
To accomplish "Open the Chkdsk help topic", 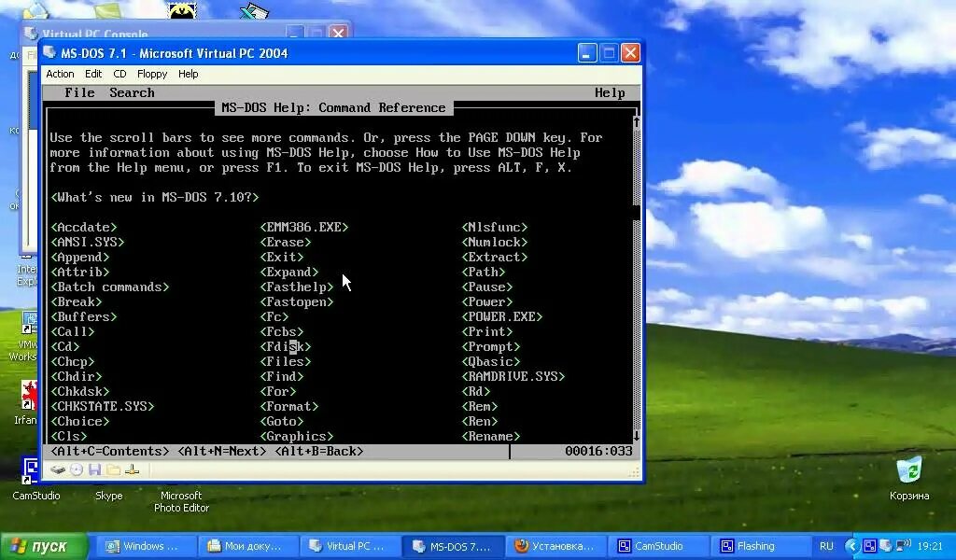I will click(x=80, y=391).
